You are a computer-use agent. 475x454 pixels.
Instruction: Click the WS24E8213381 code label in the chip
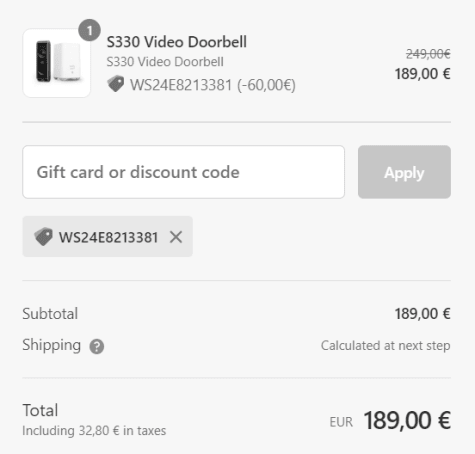(x=108, y=238)
